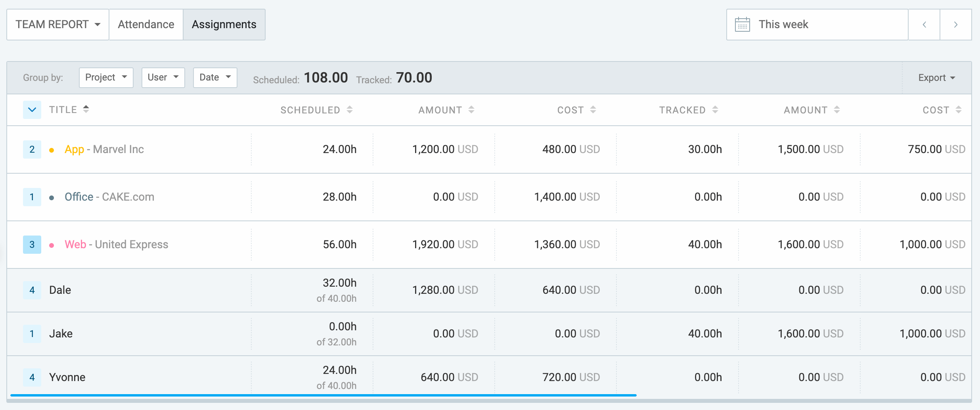Open the App - Marvel Inc project
This screenshot has height=410, width=980.
[104, 149]
